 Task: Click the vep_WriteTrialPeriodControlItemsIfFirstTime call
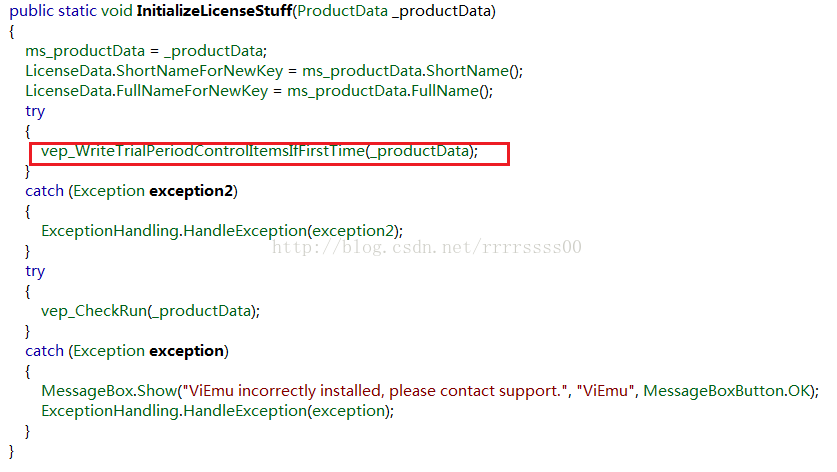pos(259,152)
